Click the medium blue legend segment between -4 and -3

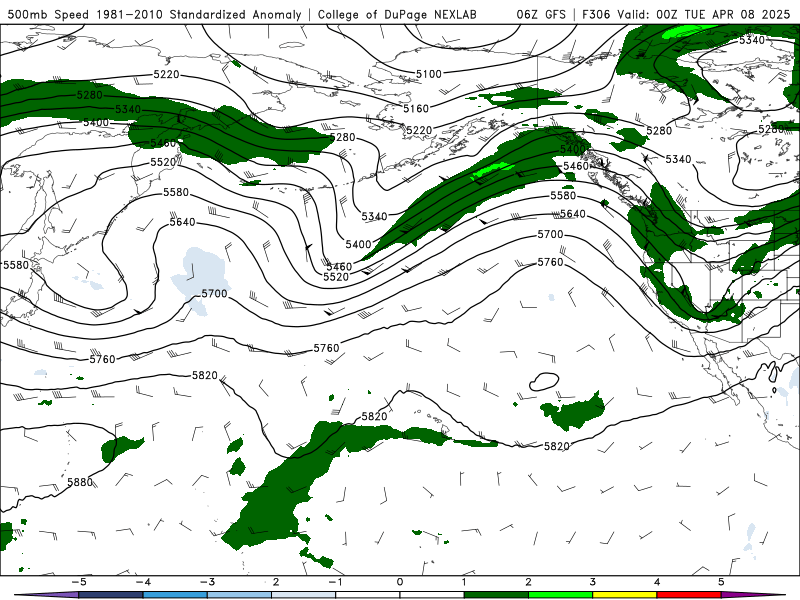pos(175,595)
